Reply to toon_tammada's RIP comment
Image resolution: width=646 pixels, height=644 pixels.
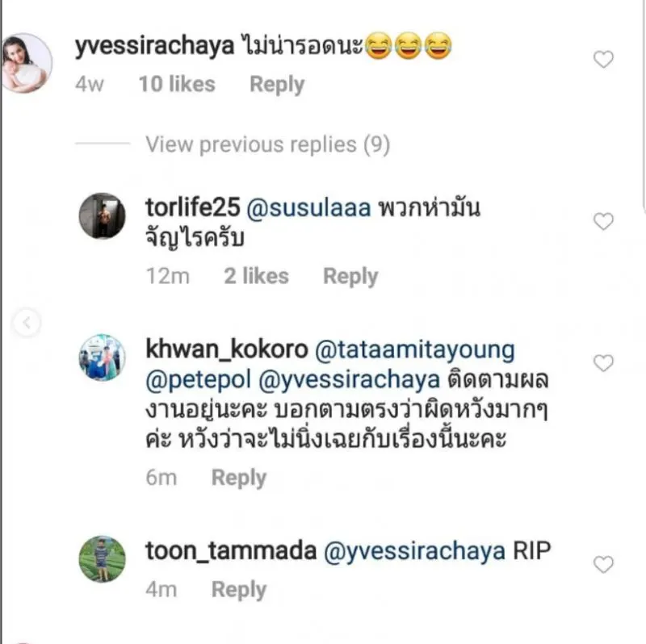pyautogui.click(x=238, y=590)
